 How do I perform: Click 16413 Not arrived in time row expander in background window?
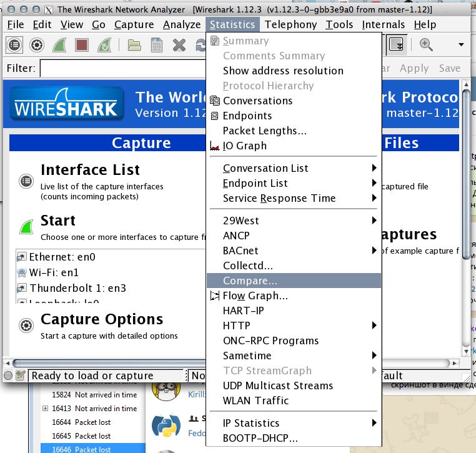coord(45,409)
